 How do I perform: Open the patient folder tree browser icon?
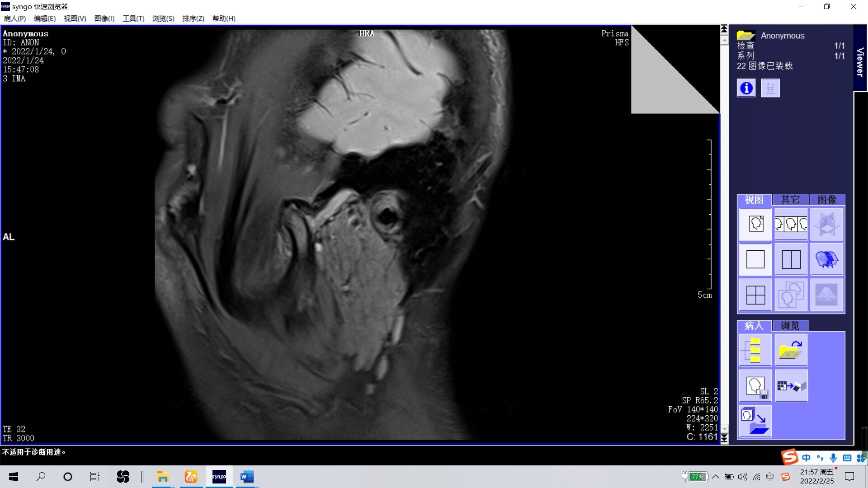tap(755, 350)
